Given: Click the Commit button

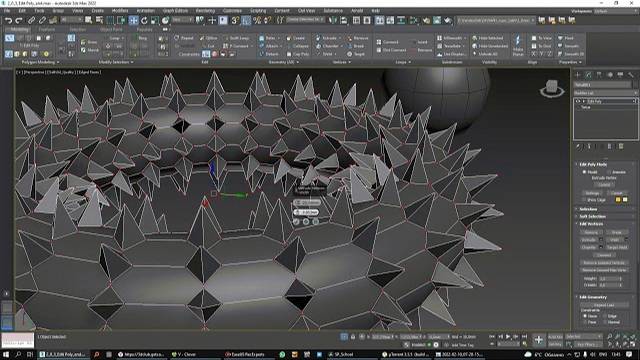Looking at the screenshot, I should [x=604, y=184].
